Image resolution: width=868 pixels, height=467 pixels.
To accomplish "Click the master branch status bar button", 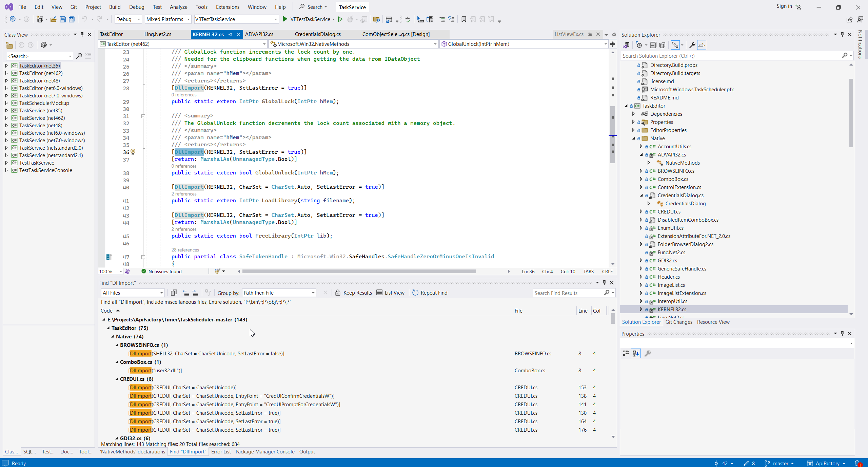I will coord(780,463).
